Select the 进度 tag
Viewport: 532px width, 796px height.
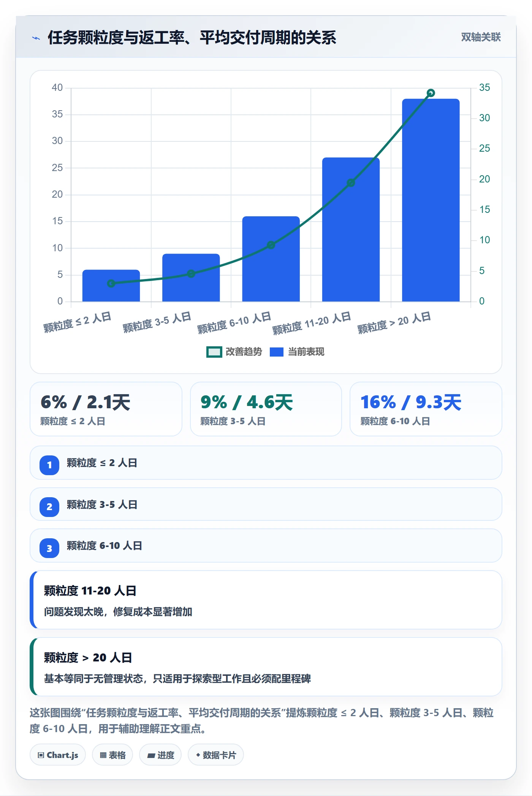coord(160,755)
